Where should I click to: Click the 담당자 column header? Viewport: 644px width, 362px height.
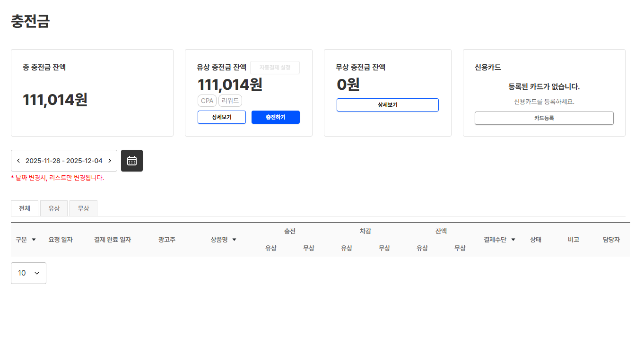tap(611, 240)
